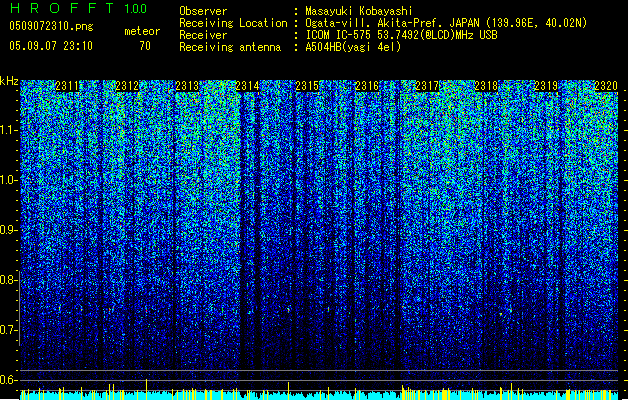Click the 2312 time marker
Viewport: 629px width, 400px height.
(127, 86)
